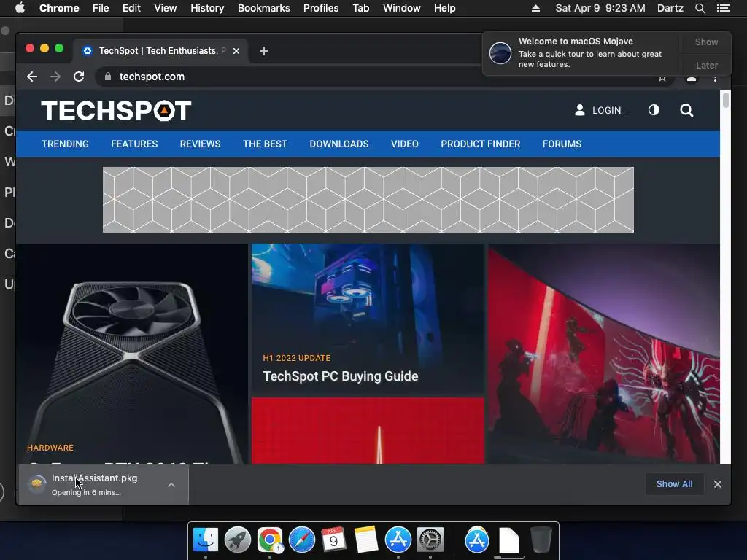Launch Launchpad from the Dock
The image size is (747, 560).
coord(238,540)
